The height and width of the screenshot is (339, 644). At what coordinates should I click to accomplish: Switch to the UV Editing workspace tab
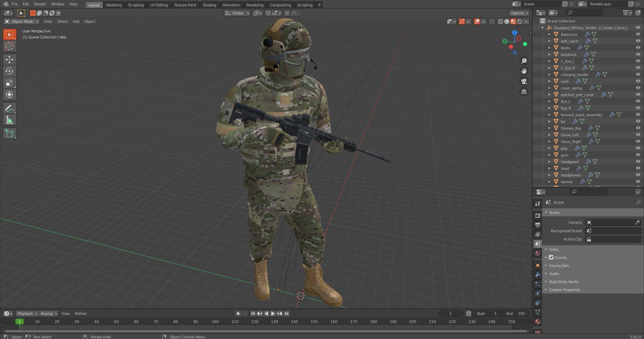click(x=159, y=5)
